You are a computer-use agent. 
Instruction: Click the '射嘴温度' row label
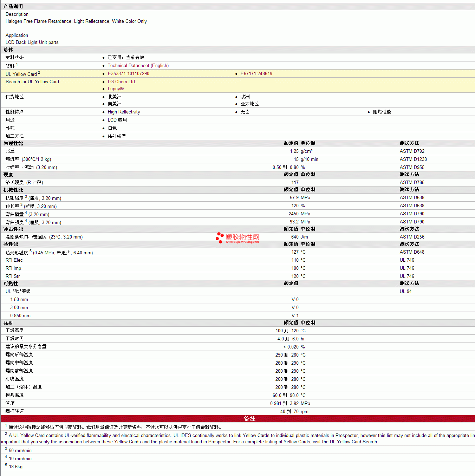click(x=14, y=379)
